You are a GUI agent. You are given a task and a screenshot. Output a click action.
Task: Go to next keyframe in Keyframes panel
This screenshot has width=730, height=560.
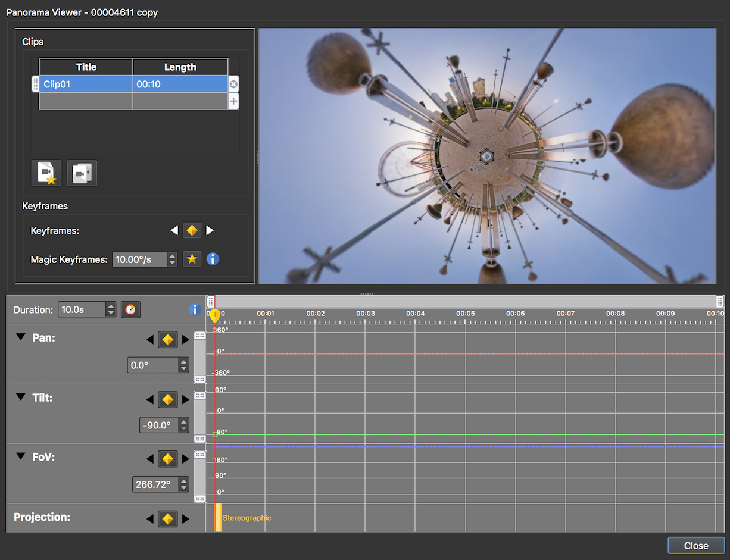(x=210, y=230)
